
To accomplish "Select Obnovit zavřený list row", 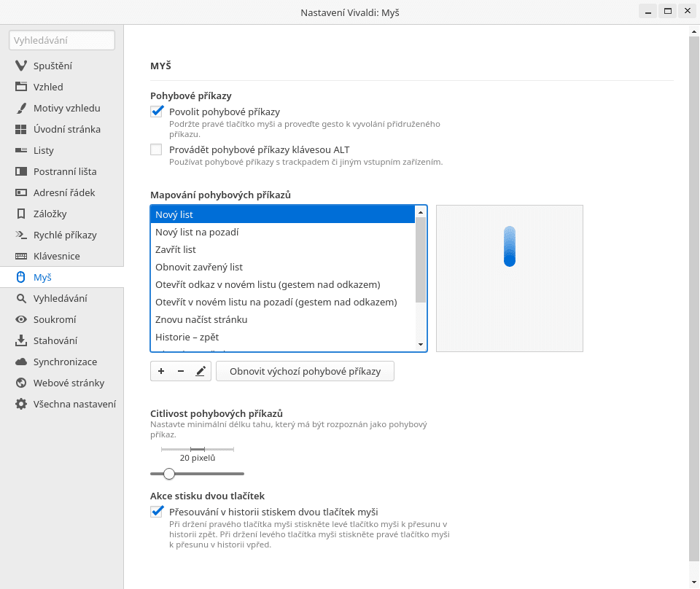I will pyautogui.click(x=283, y=267).
